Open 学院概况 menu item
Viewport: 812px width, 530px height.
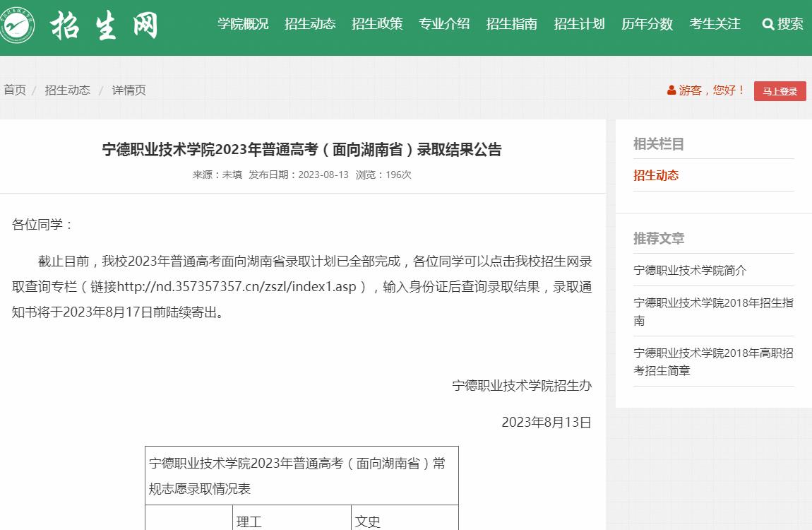pyautogui.click(x=243, y=24)
